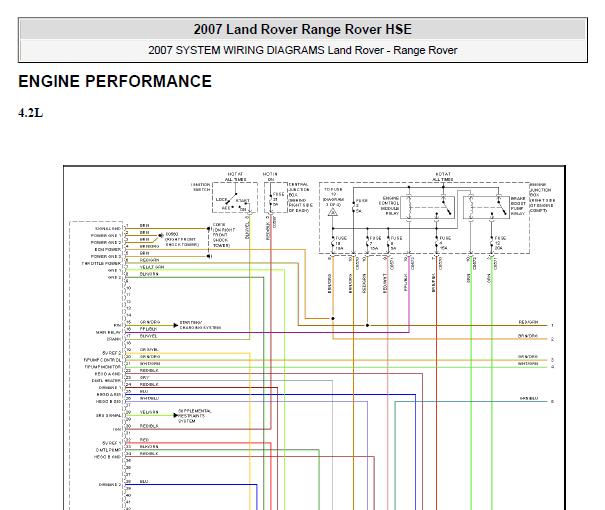605x510 pixels.
Task: Click the LOCK position in ignition switch
Action: (221, 200)
